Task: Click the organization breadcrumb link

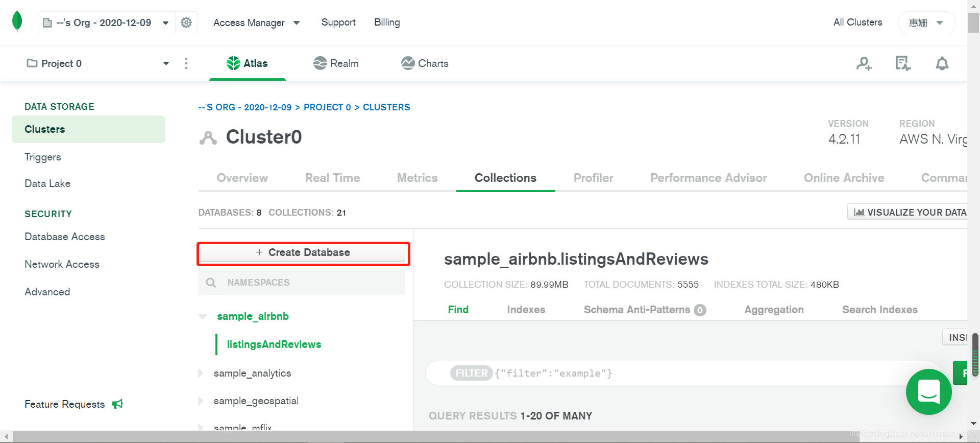Action: 245,107
